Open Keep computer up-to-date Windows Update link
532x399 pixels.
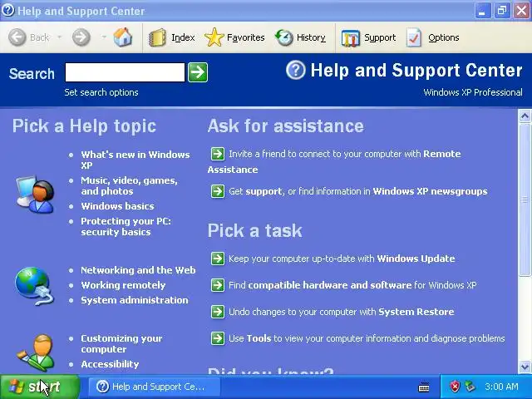pyautogui.click(x=342, y=259)
